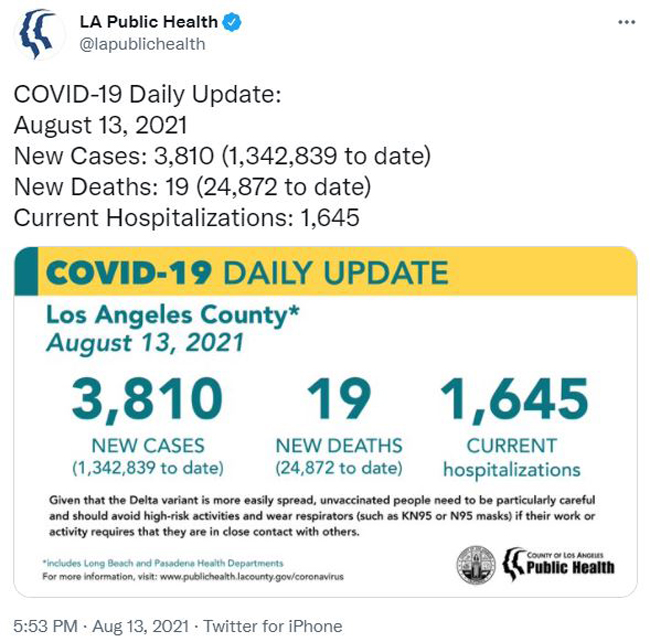Click the 5:53 PM timestamp link

tap(45, 626)
